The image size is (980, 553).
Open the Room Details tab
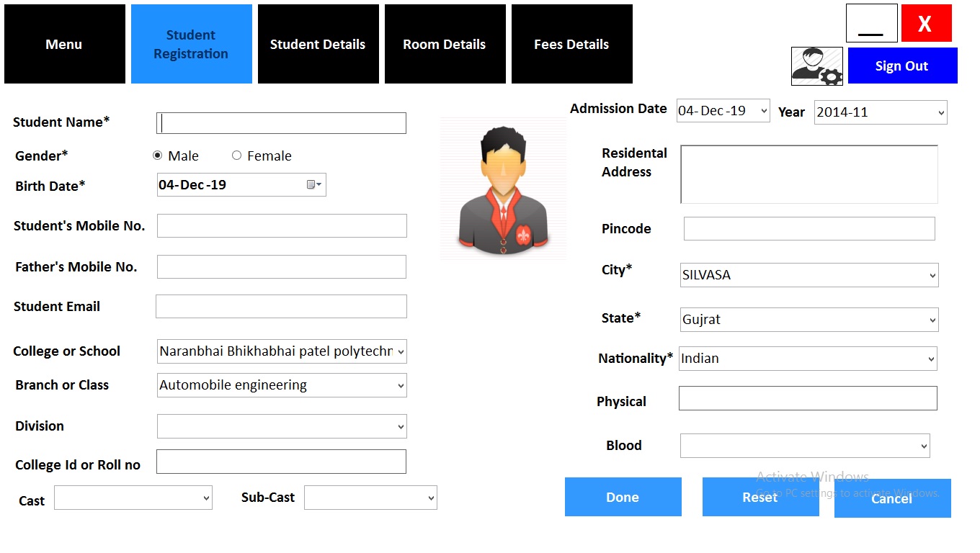[x=445, y=44]
